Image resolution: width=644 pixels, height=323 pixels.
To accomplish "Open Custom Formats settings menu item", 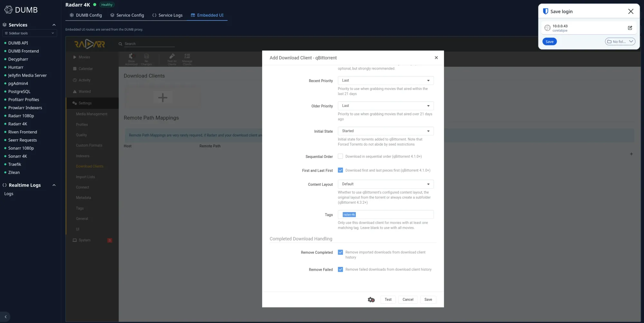I will (x=89, y=145).
